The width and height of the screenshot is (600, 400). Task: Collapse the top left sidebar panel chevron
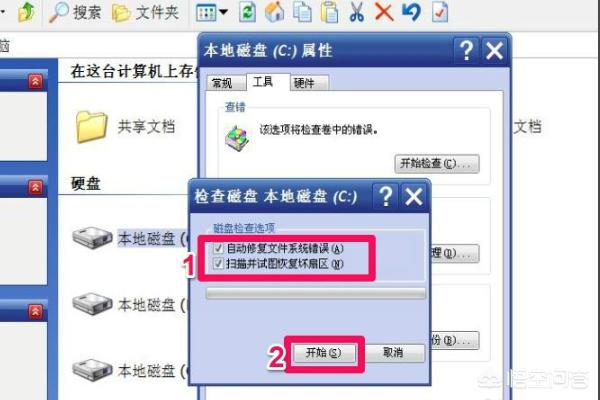coord(35,81)
